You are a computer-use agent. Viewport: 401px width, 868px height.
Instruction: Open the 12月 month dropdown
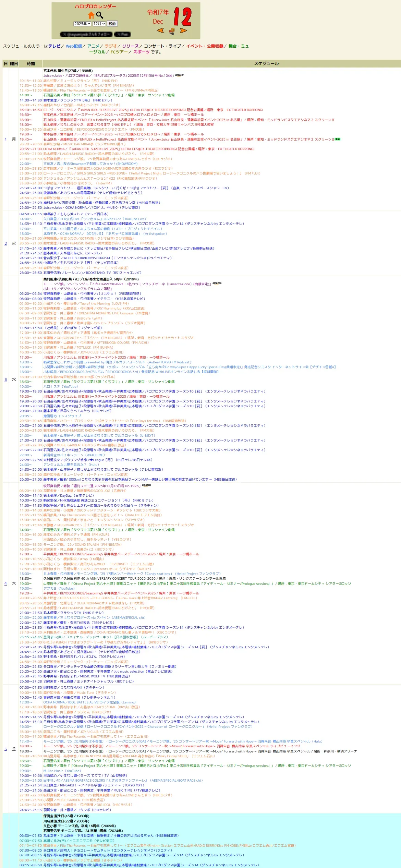click(x=99, y=24)
